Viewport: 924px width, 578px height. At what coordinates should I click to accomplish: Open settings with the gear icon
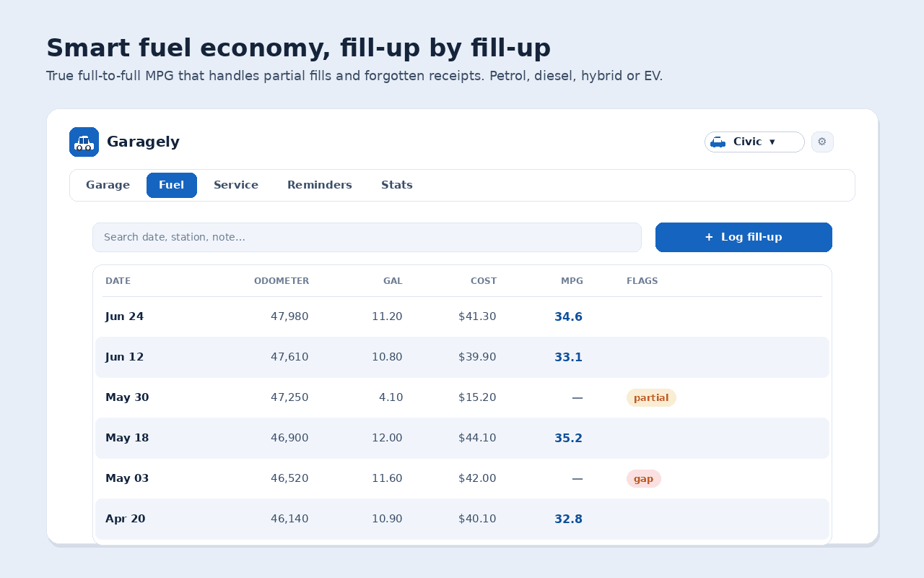822,142
